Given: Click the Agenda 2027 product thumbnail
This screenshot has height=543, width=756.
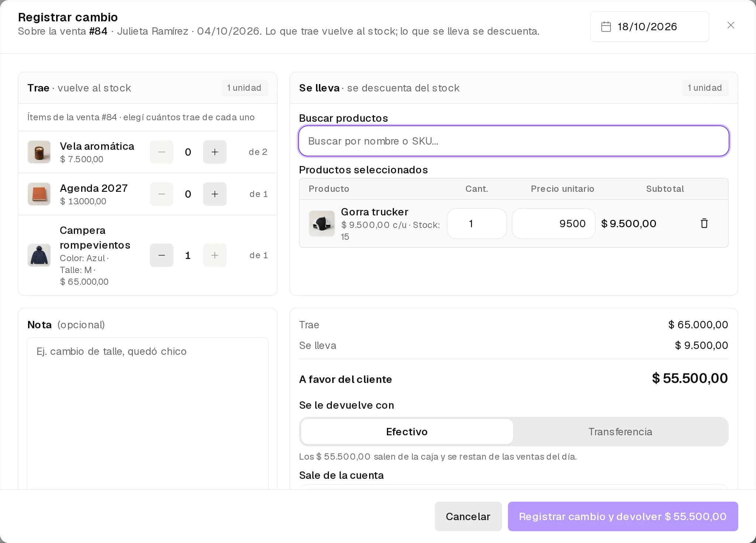Looking at the screenshot, I should (x=39, y=194).
